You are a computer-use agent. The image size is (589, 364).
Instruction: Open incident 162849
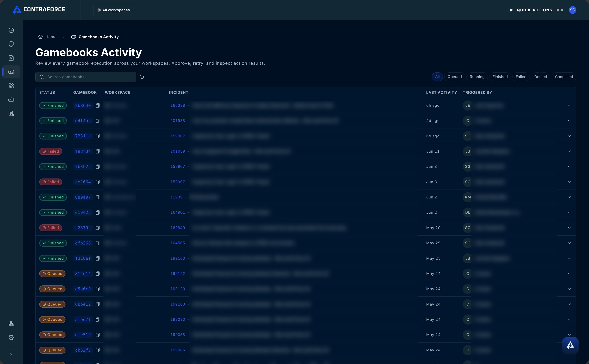[x=178, y=228]
